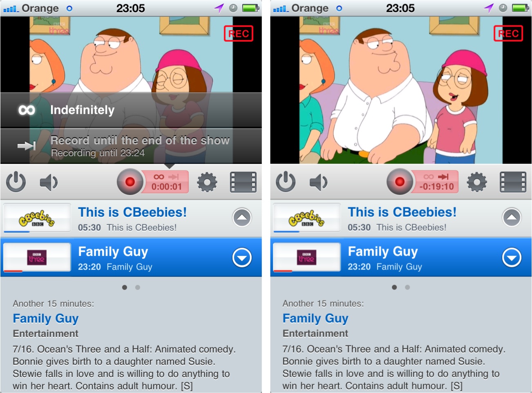532x393 pixels.
Task: Tap the power icon in left screen
Action: click(x=16, y=182)
